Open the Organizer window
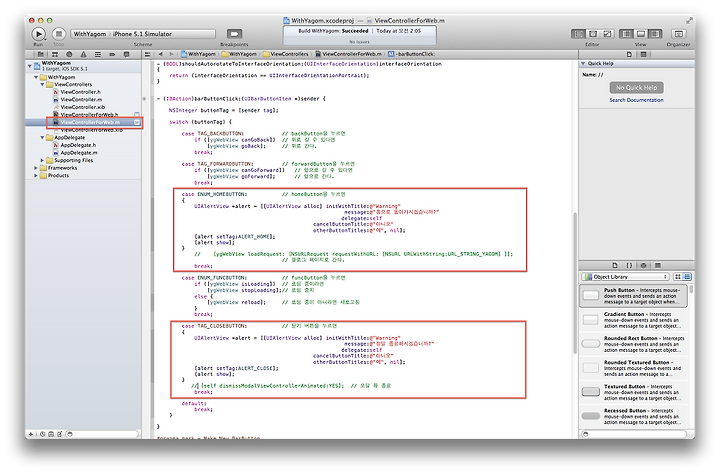Image resolution: width=720 pixels, height=474 pixels. (678, 34)
